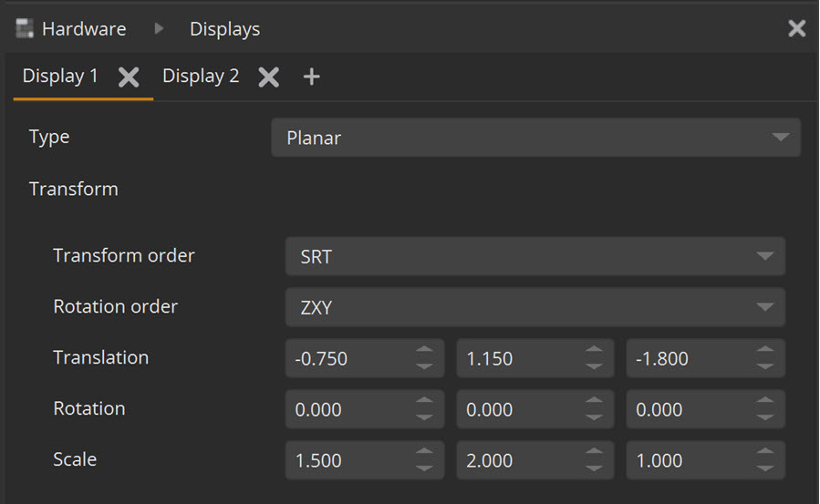Open the Transform order dropdown
This screenshot has width=820, height=504.
click(x=535, y=257)
